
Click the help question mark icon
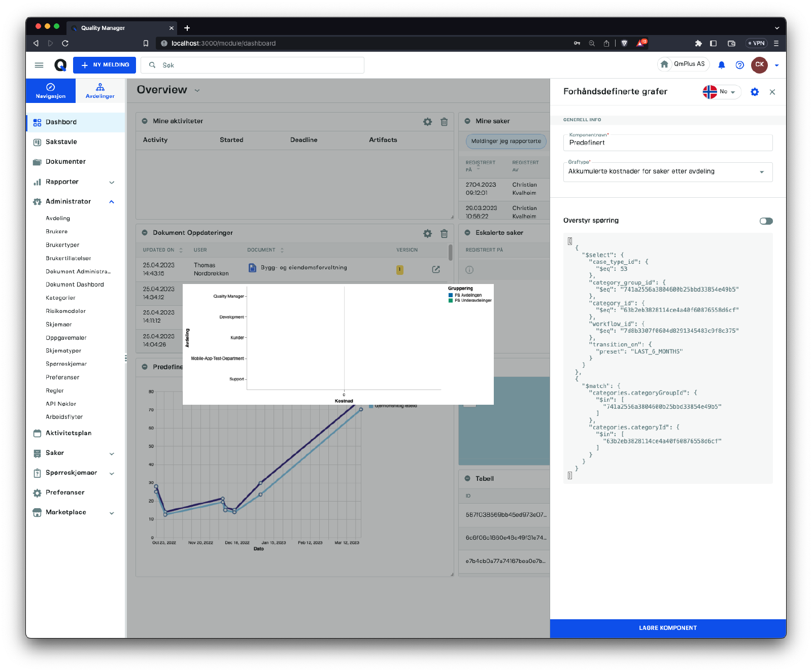click(x=739, y=65)
